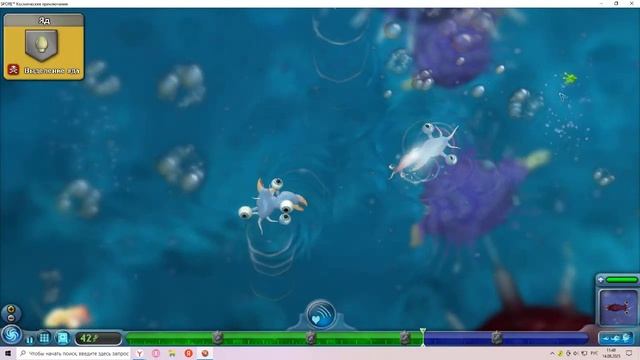Click the third milestone marker on the progress bar
Viewport: 640px width, 360px height.
click(404, 338)
